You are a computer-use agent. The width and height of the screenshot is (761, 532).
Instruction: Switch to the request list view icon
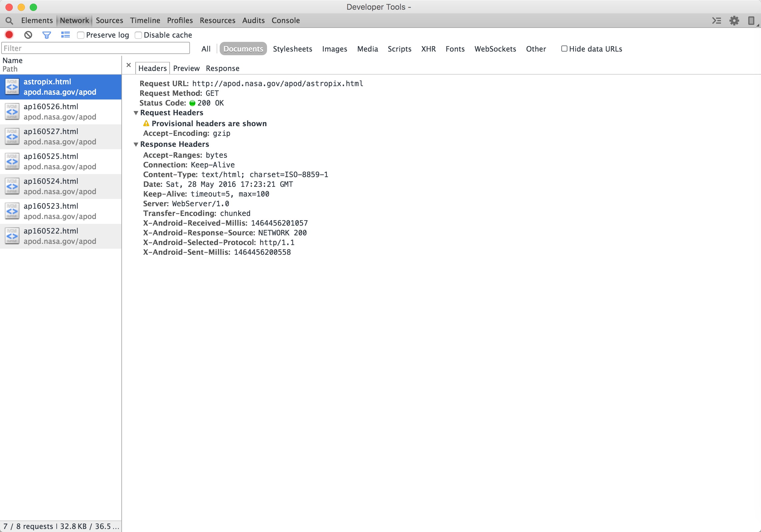pos(66,35)
